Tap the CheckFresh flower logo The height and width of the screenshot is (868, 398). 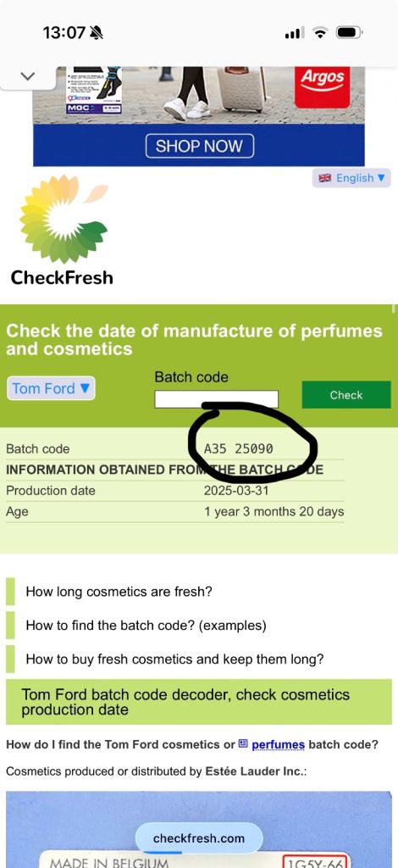pos(64,219)
